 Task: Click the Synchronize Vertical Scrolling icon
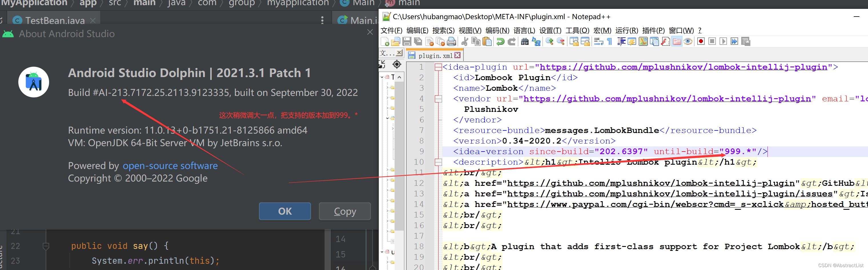(574, 41)
